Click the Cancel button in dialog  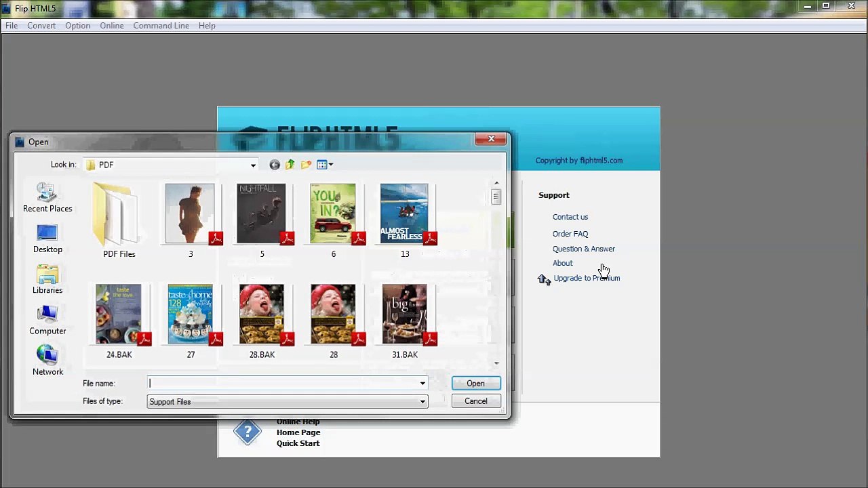click(x=476, y=401)
